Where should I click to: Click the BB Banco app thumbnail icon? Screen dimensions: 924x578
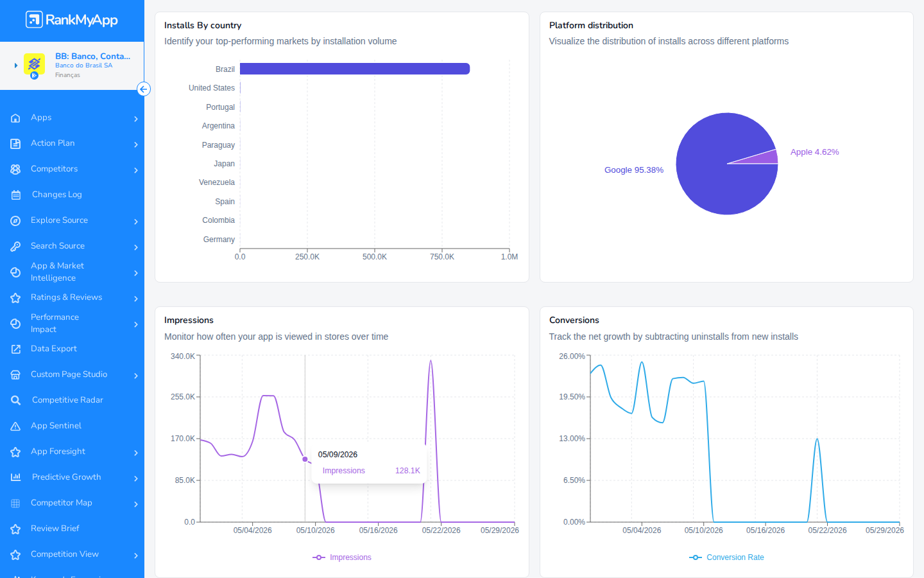coord(34,64)
